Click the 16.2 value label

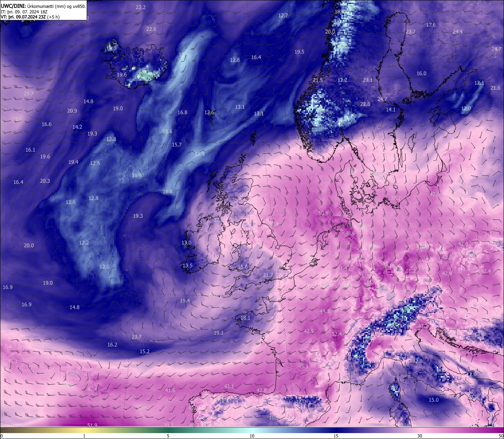coord(112,345)
